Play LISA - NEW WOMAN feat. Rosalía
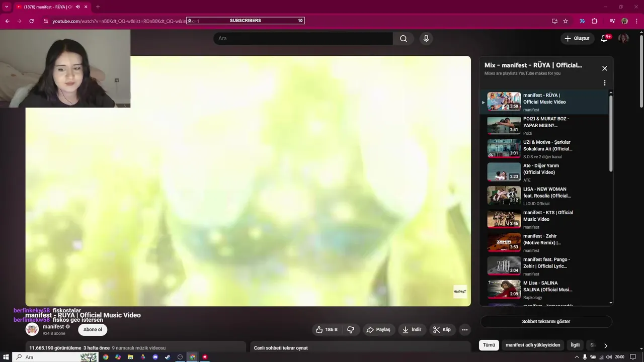 [x=545, y=196]
